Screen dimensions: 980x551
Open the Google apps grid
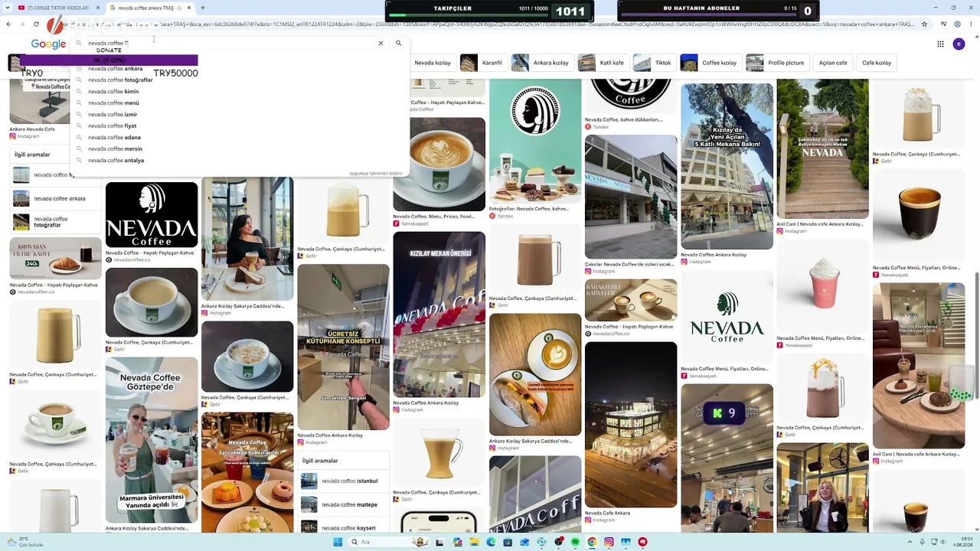(940, 44)
